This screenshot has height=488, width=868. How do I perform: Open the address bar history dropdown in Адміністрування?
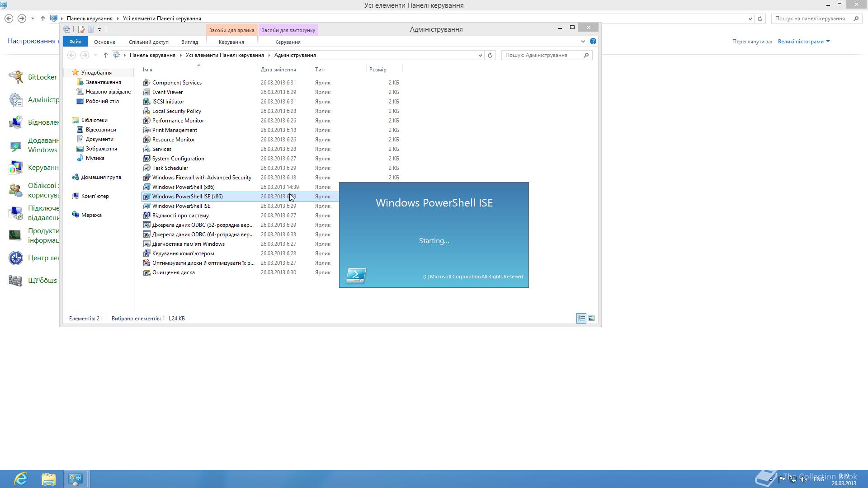pos(480,55)
